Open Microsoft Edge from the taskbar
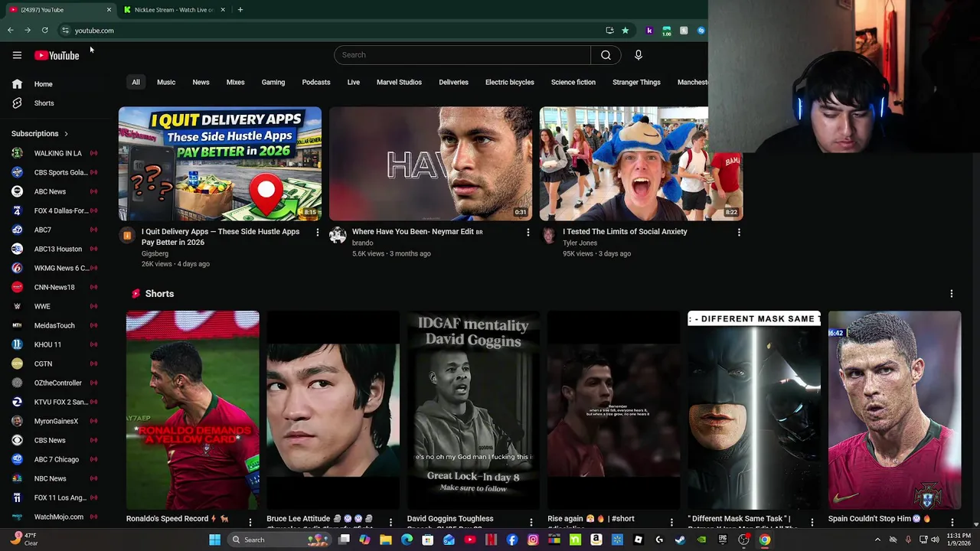This screenshot has height=551, width=980. click(407, 540)
